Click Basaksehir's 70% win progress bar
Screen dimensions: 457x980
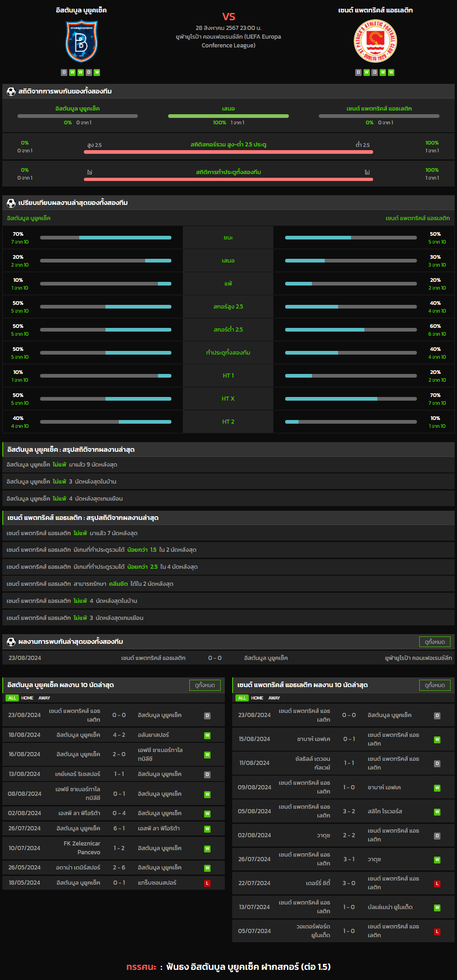(x=105, y=238)
